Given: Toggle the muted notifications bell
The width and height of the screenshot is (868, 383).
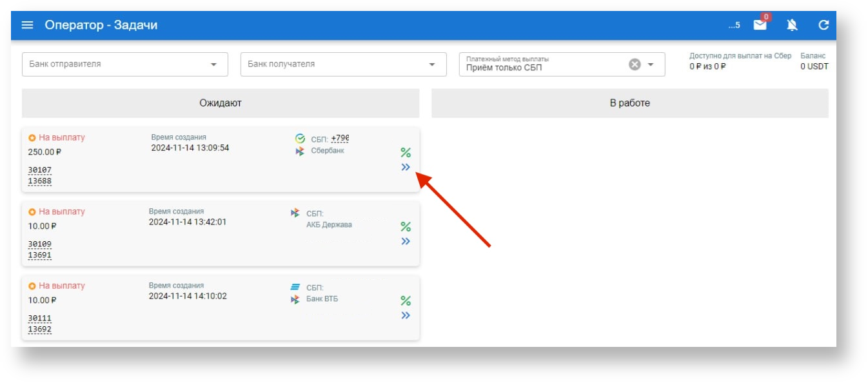Looking at the screenshot, I should [x=792, y=25].
